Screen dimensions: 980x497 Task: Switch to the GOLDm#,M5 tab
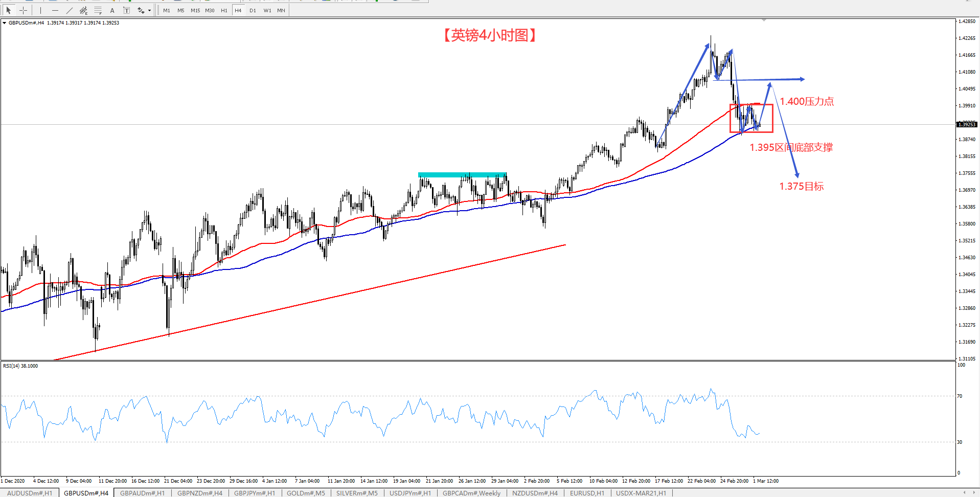point(306,493)
